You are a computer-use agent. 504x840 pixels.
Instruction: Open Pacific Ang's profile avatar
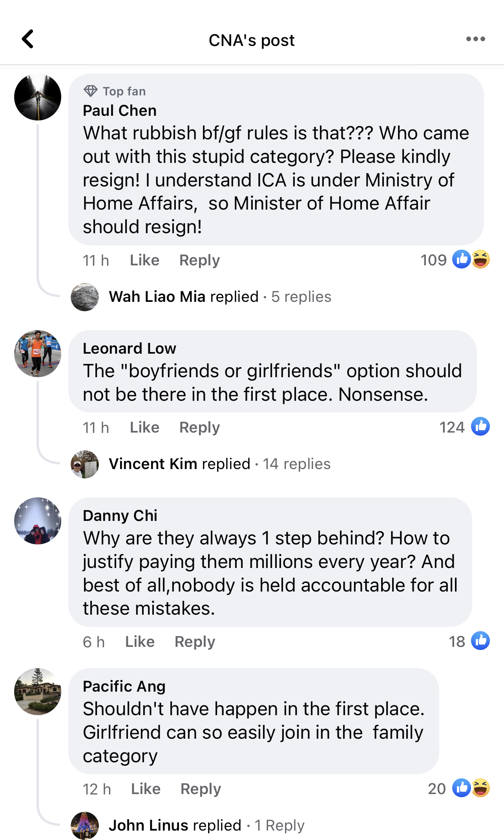(38, 691)
